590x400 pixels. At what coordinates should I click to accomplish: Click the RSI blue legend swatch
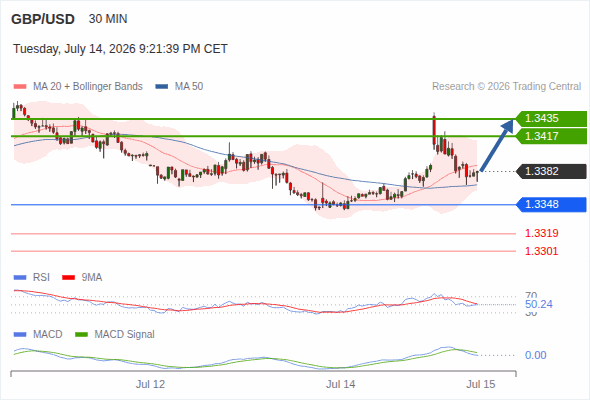[x=20, y=278]
